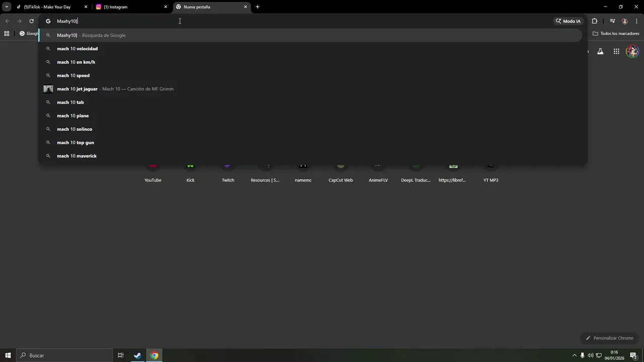
Task: Open the Chrome three-dot menu
Action: (x=636, y=21)
